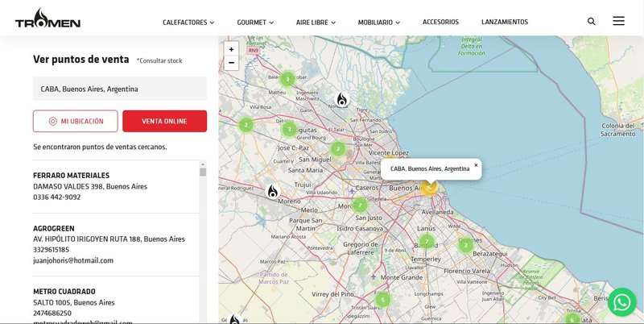
Task: Open WhatsApp chat bubble
Action: tap(621, 302)
